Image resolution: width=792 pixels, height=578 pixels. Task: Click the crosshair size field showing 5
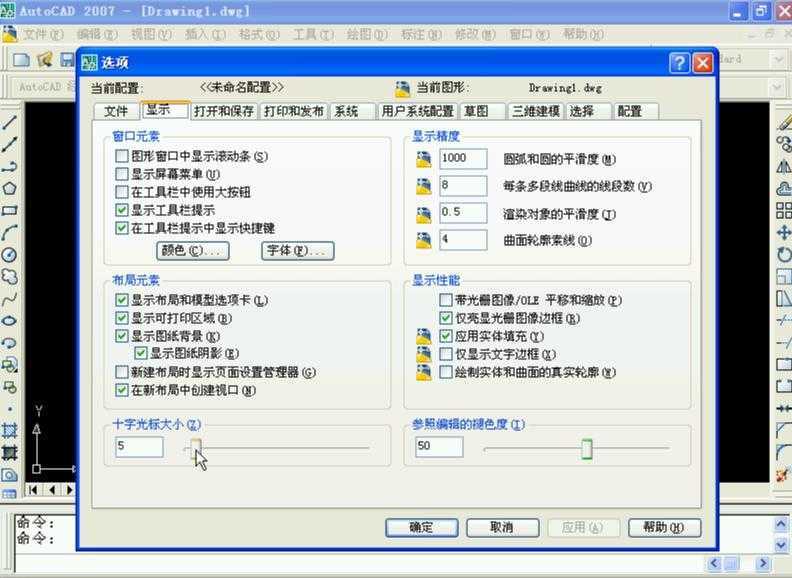point(139,447)
